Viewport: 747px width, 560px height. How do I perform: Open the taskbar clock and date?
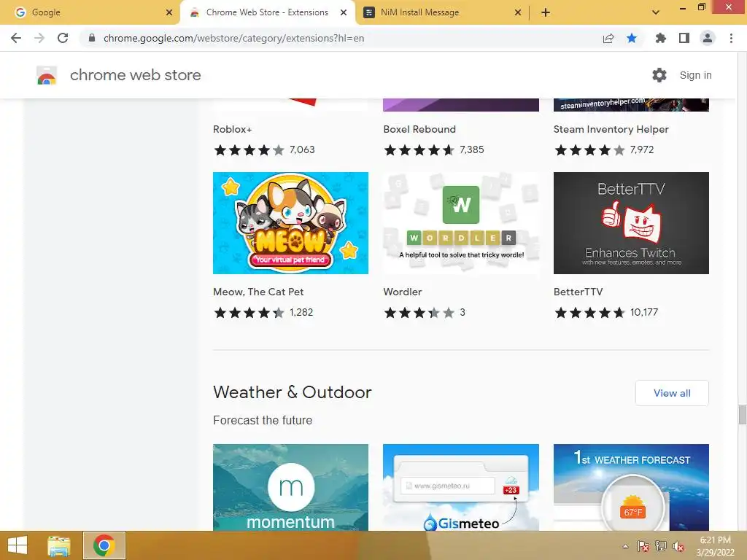pos(715,546)
